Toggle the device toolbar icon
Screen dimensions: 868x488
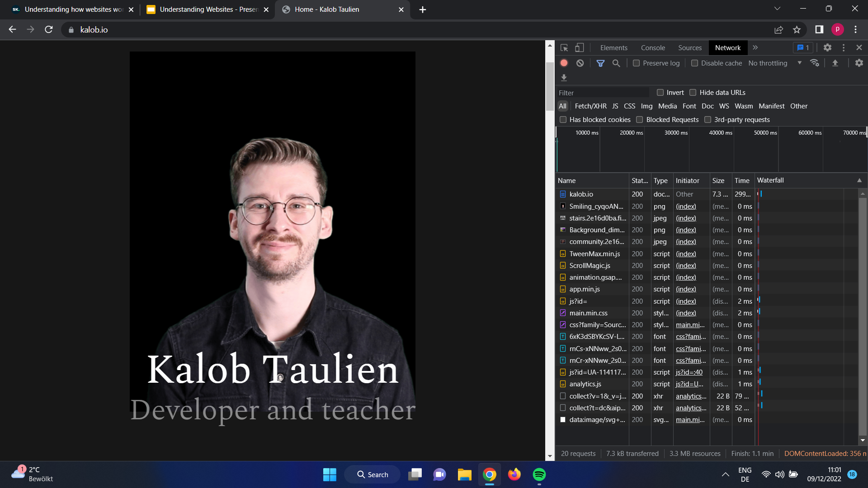pos(579,48)
